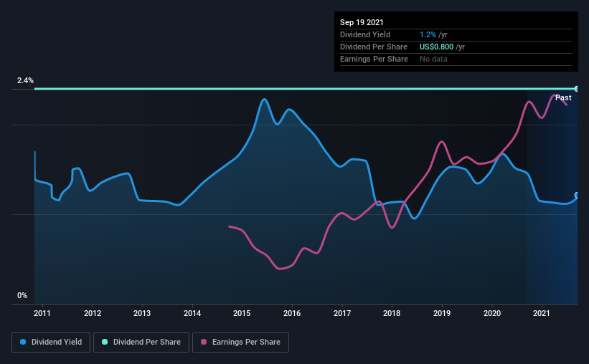
Task: Select the 2011 x-axis year label
Action: pos(42,314)
